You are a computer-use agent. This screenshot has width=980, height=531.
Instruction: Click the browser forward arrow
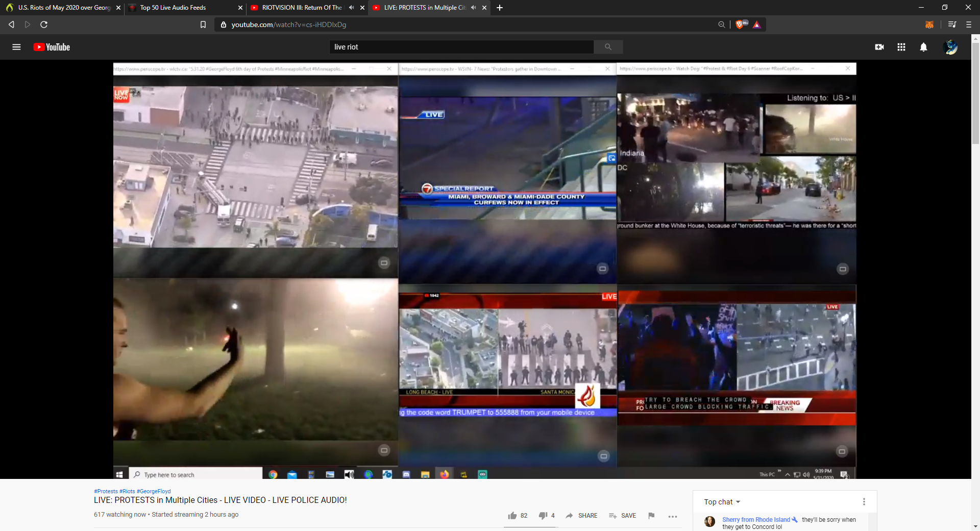pyautogui.click(x=28, y=25)
